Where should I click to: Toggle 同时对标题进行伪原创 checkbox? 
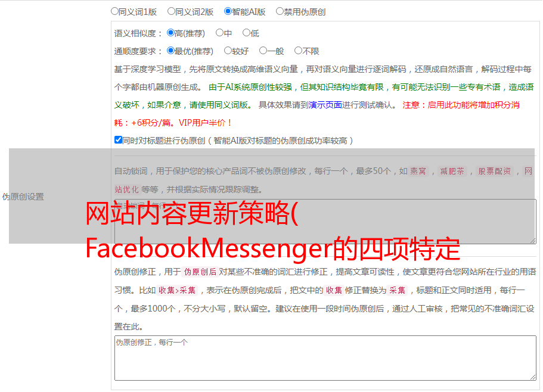pos(118,140)
